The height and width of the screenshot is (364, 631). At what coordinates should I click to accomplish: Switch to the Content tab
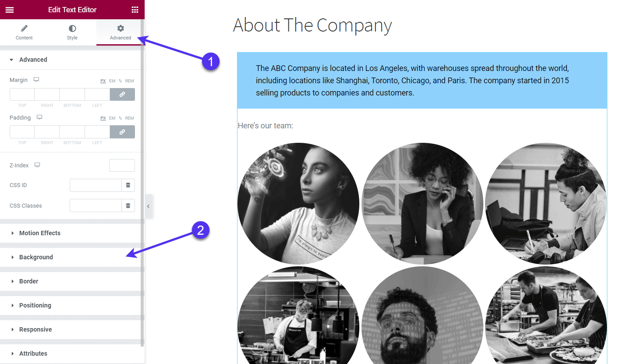pyautogui.click(x=24, y=32)
